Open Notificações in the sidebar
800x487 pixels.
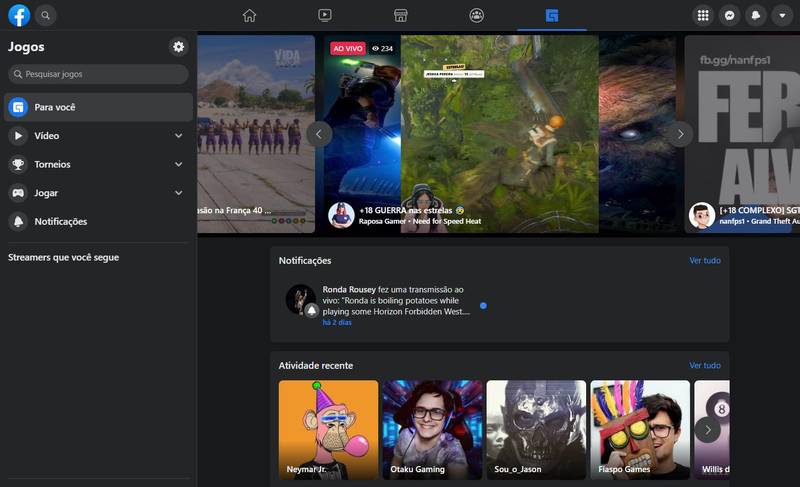click(x=98, y=221)
